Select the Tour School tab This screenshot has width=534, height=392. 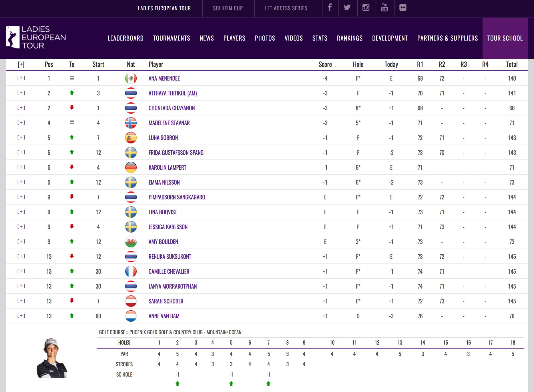(x=505, y=38)
